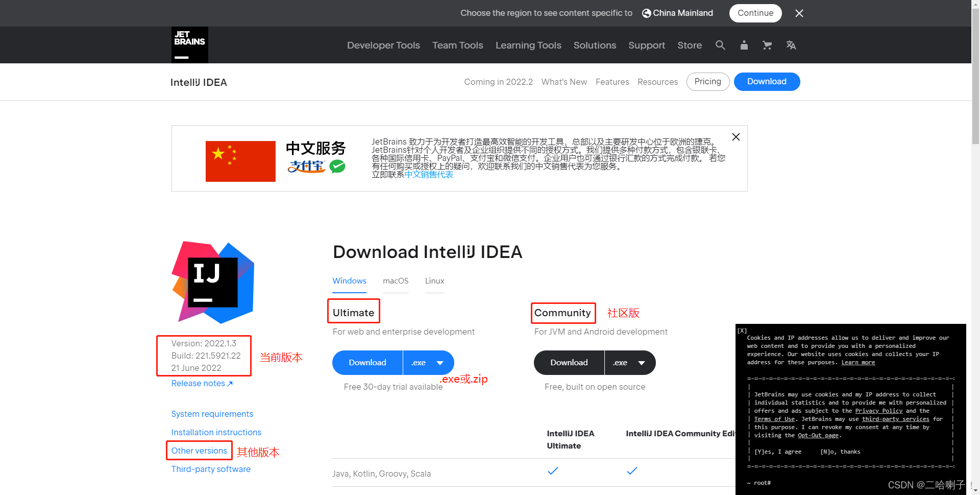This screenshot has width=980, height=495.
Task: Click the IntelliJ IDEA product logo
Action: 213,282
